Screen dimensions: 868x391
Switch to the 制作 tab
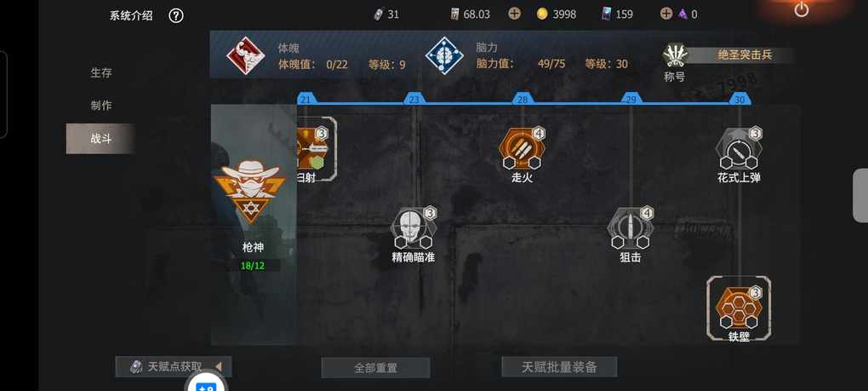coord(101,106)
